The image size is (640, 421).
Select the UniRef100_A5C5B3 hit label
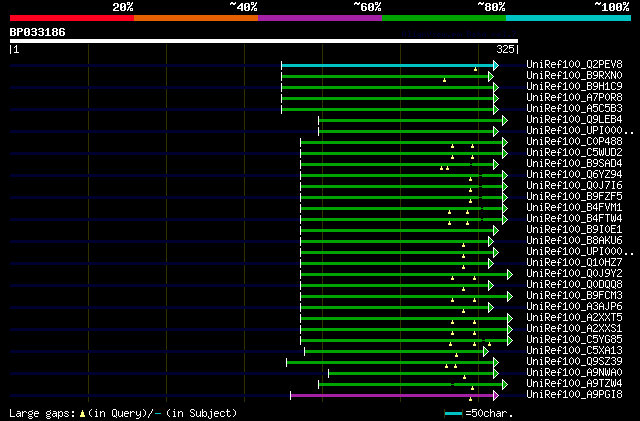click(x=574, y=109)
